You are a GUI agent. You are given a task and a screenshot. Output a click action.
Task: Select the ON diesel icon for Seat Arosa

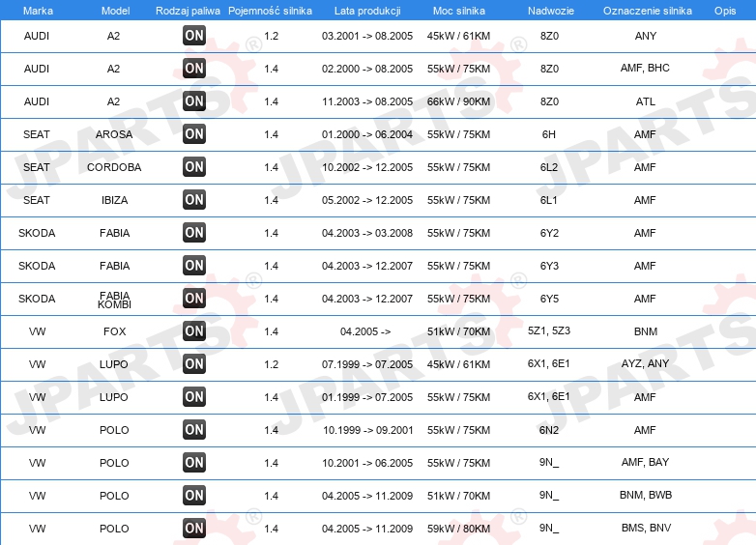click(x=194, y=134)
